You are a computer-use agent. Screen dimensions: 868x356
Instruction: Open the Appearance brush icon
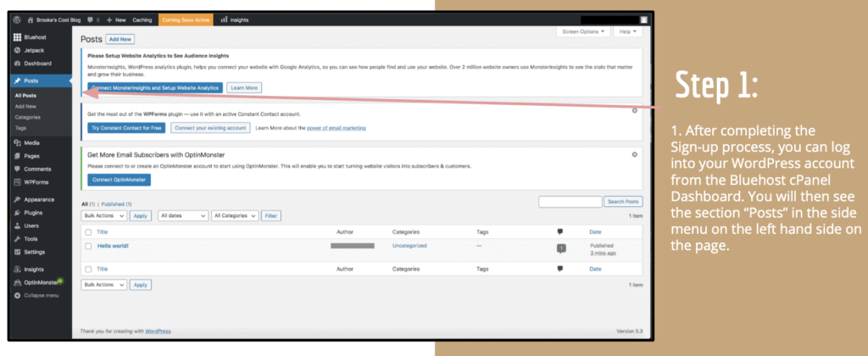pyautogui.click(x=17, y=199)
